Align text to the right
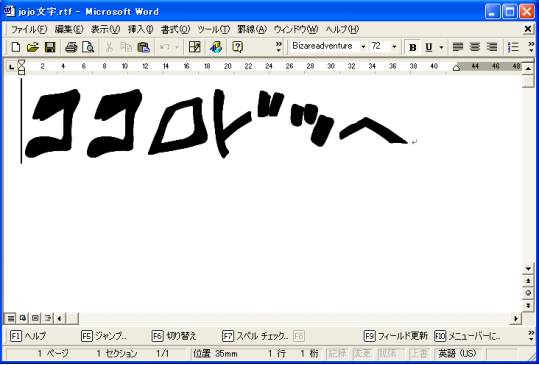 pos(492,47)
